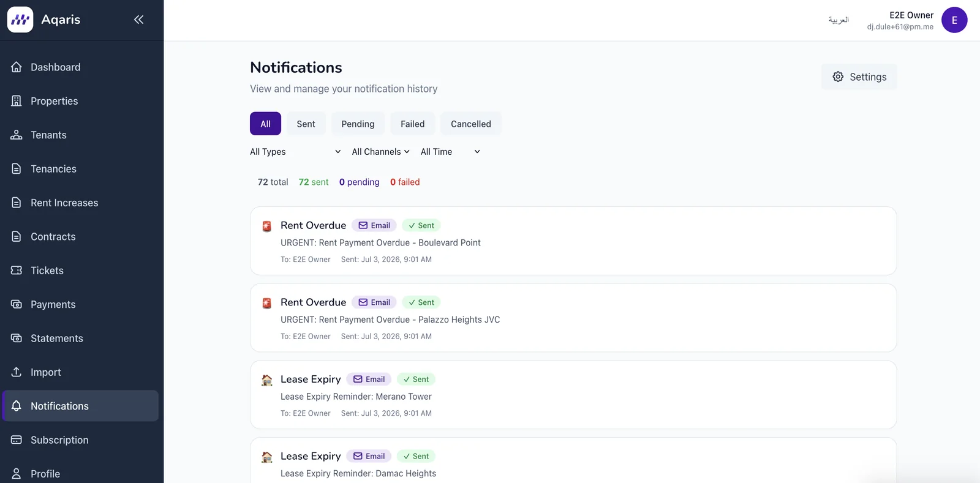Open Tickets from the sidebar
Screen dimensions: 980x483
(80, 270)
